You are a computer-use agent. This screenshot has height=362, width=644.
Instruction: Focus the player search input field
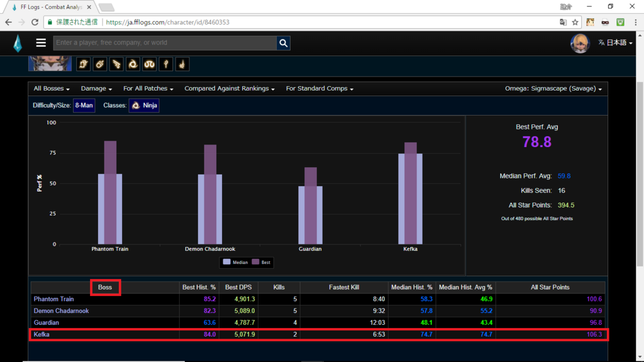tap(165, 43)
